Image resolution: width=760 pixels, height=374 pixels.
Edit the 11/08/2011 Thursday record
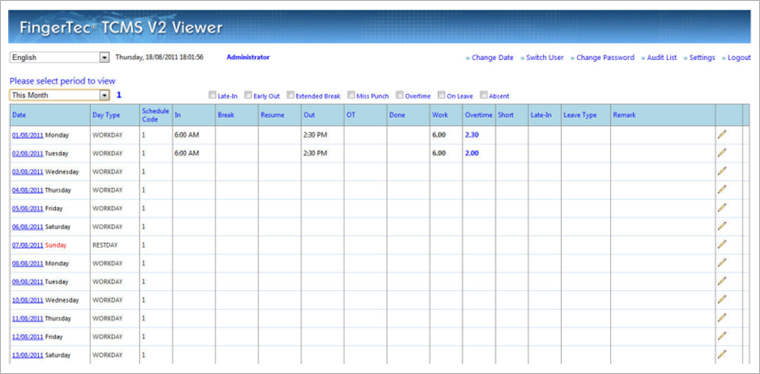pyautogui.click(x=722, y=318)
